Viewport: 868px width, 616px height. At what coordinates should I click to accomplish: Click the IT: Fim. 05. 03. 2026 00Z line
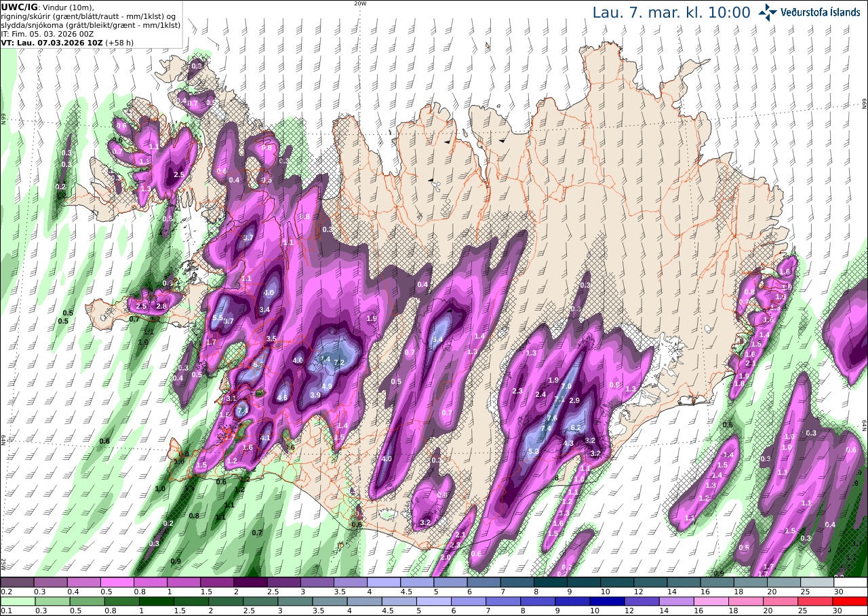(47, 33)
